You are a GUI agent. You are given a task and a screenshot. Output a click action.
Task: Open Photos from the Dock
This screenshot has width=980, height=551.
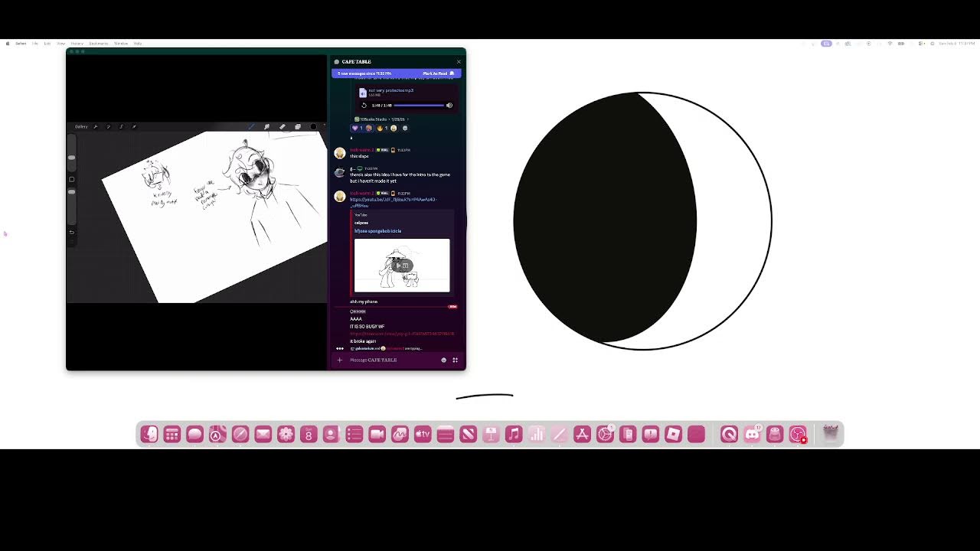286,435
